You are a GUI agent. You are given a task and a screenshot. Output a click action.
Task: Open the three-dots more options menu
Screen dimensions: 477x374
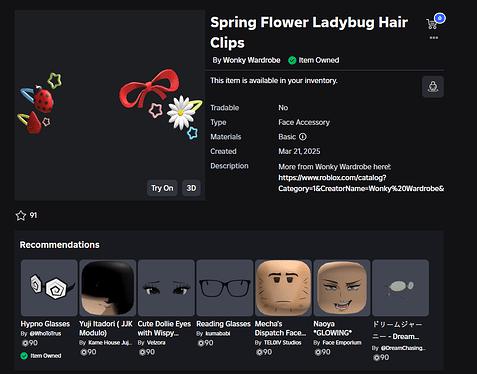click(434, 38)
